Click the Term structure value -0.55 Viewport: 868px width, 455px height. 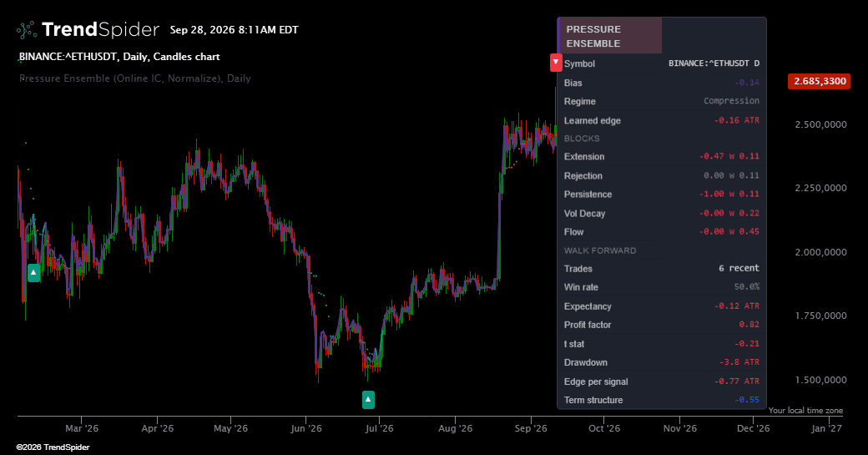tap(747, 400)
